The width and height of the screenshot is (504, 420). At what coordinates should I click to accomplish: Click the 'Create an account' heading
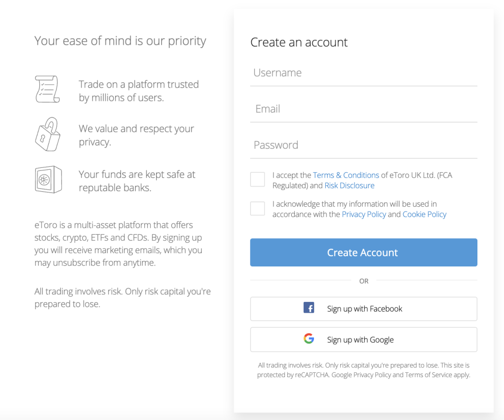(299, 42)
